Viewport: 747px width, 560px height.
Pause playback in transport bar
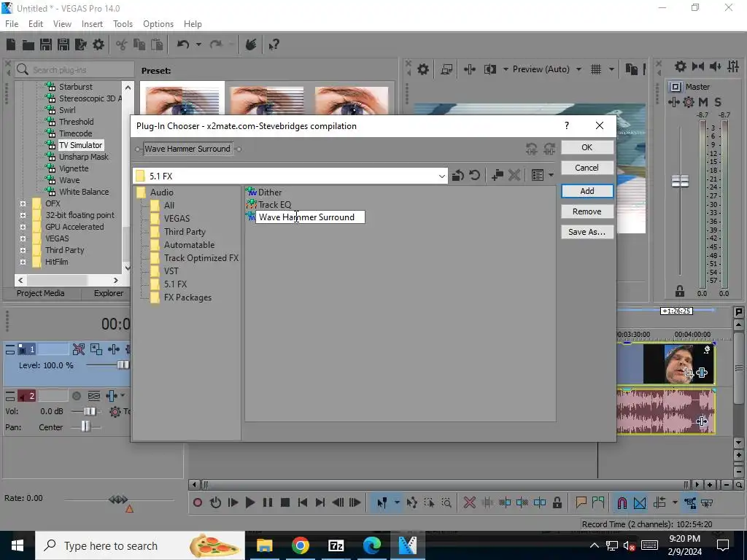pyautogui.click(x=268, y=502)
